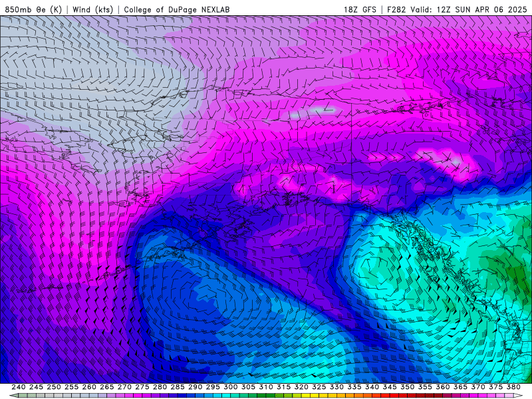Select the "12Z SUN APR 06 2025" valid time
The image size is (532, 399).
pos(481,9)
